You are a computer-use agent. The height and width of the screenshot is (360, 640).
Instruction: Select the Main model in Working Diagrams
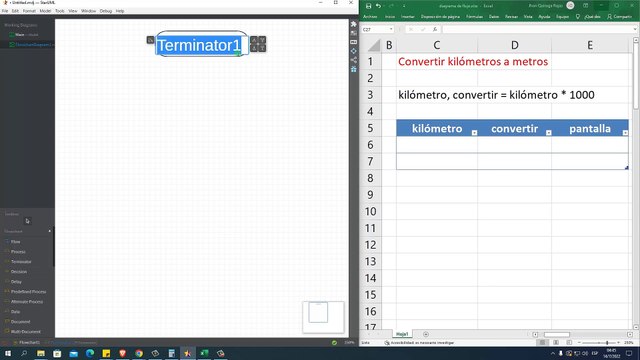[25, 35]
